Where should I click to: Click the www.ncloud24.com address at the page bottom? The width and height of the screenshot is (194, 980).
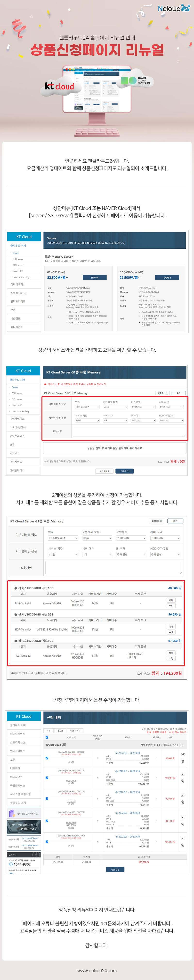(x=97, y=971)
